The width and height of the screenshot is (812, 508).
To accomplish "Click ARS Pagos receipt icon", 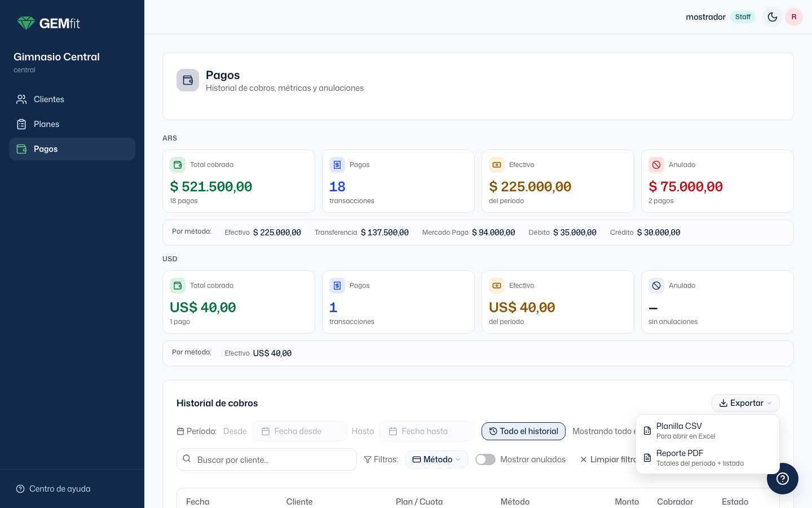I will coord(337,165).
